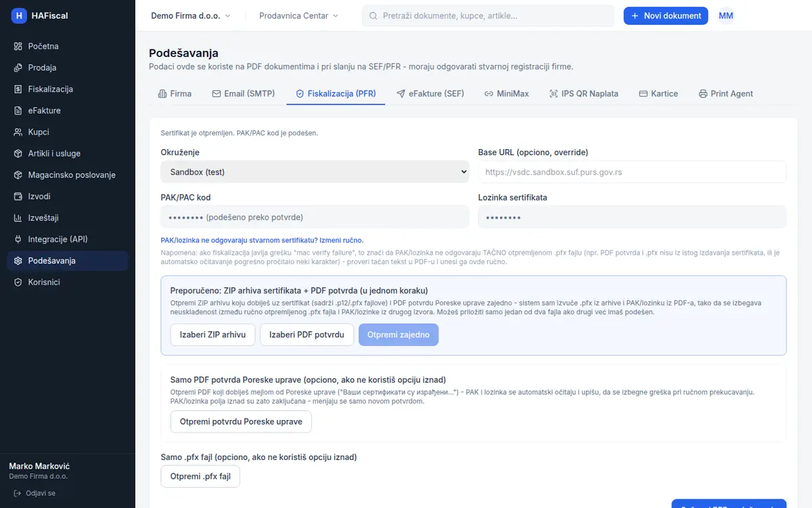Click the Fiskalizacija receipt icon in sidebar
The image size is (812, 508).
coord(18,89)
